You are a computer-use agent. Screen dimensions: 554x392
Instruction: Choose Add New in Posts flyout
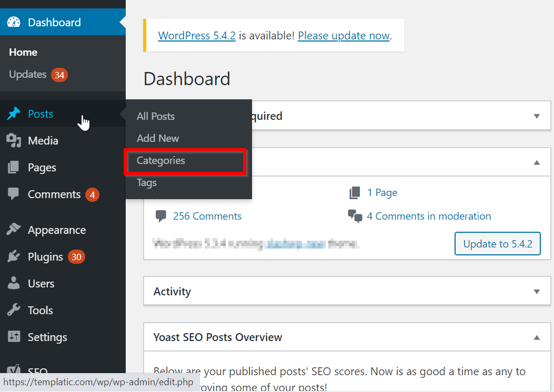pyautogui.click(x=158, y=138)
